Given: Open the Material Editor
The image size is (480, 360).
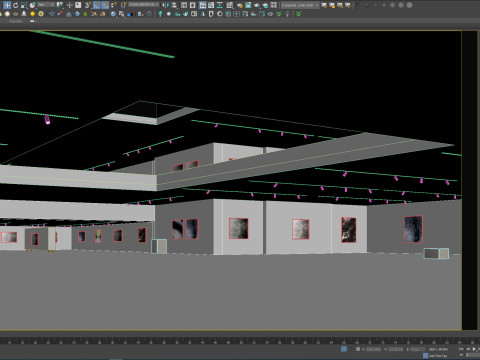Looking at the screenshot, I should pyautogui.click(x=230, y=5).
